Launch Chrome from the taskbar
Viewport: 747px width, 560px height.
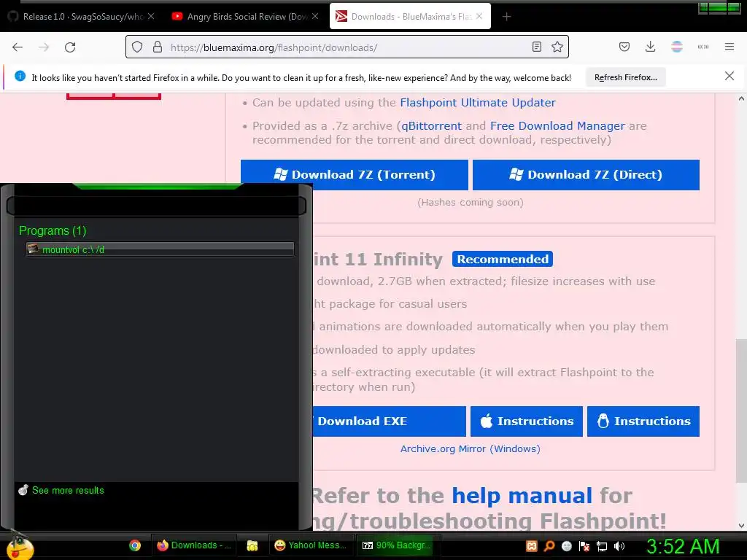coord(135,545)
